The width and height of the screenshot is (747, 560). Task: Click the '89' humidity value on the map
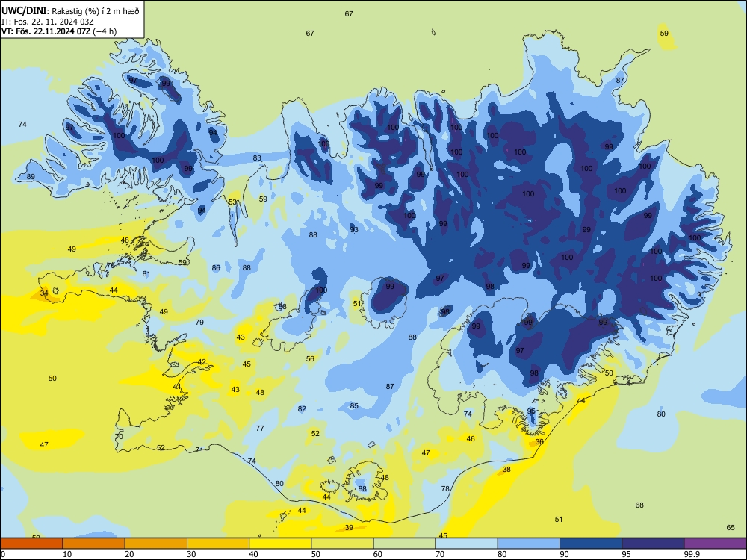[31, 176]
